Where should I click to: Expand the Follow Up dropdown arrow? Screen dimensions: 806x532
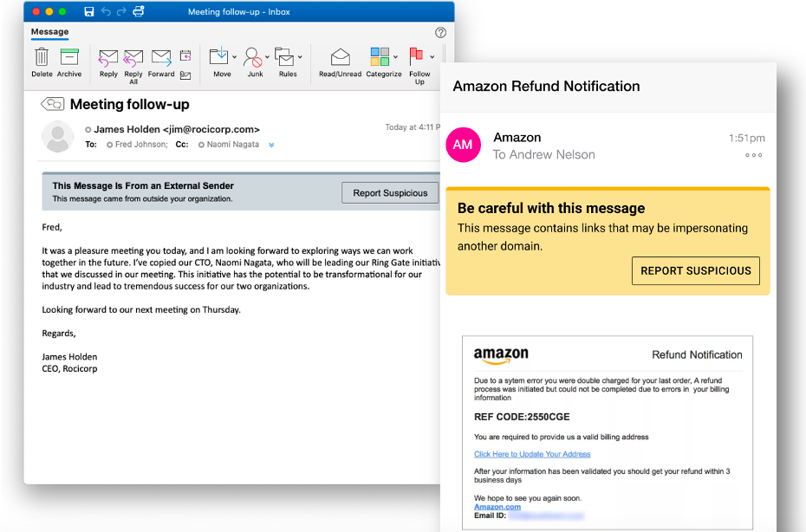432,57
